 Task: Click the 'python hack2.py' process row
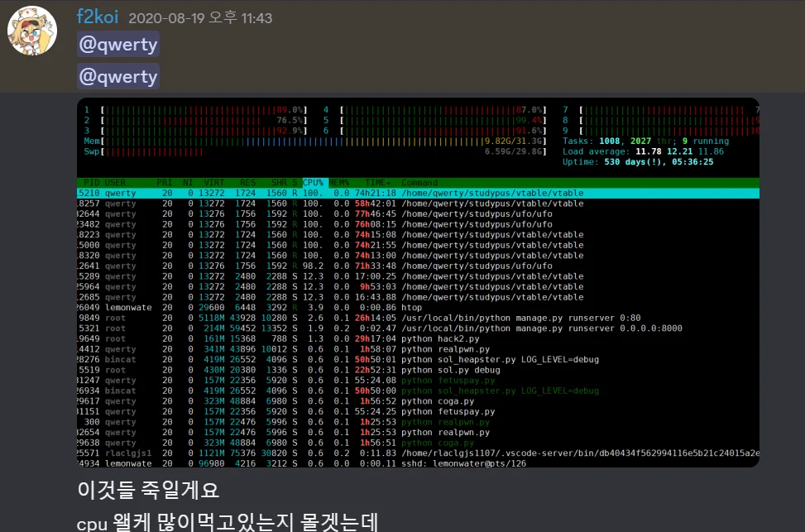[418, 339]
